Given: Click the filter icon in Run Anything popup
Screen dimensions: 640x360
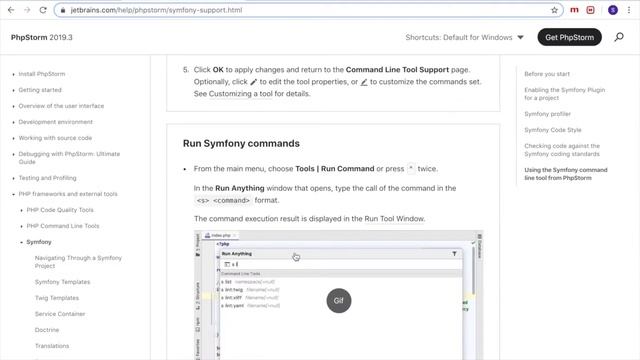Looking at the screenshot, I should [x=454, y=254].
